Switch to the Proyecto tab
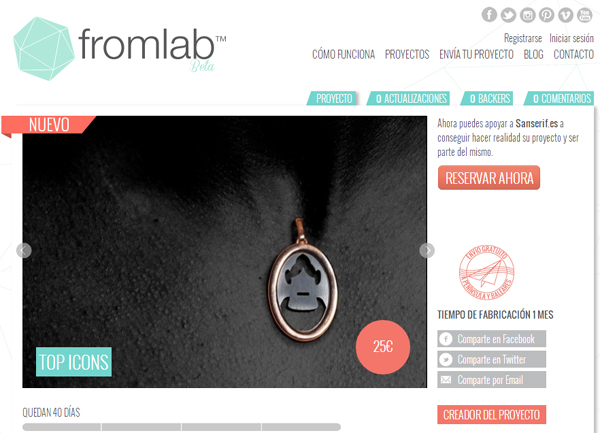The image size is (600, 433). point(333,98)
